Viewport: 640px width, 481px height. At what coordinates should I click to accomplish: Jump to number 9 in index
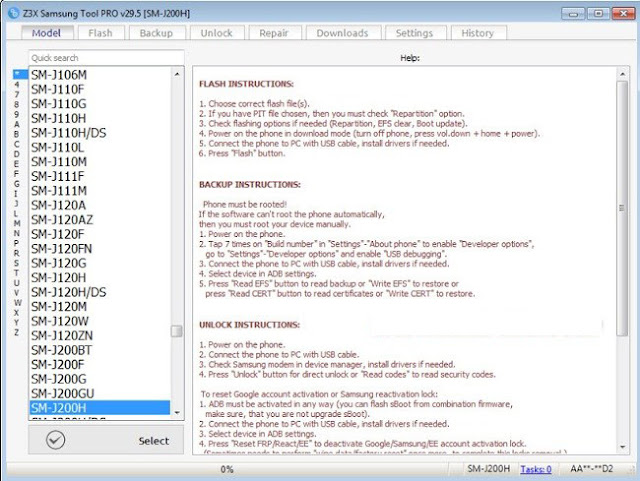17,114
